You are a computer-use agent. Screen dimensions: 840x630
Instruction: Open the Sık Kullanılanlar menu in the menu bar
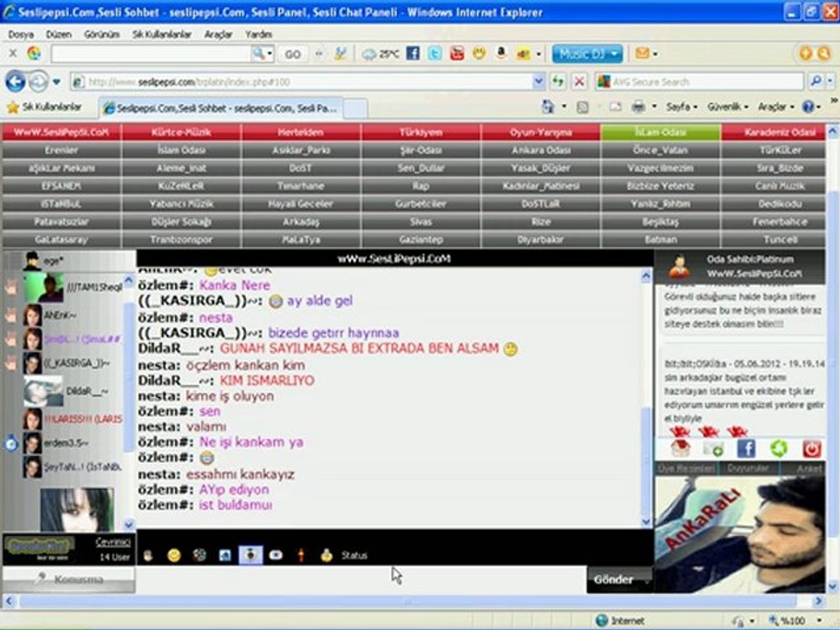point(162,34)
